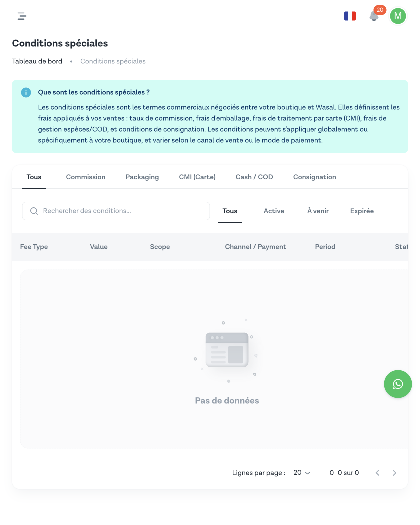Switch to the Packaging tab
The width and height of the screenshot is (420, 525).
click(142, 177)
